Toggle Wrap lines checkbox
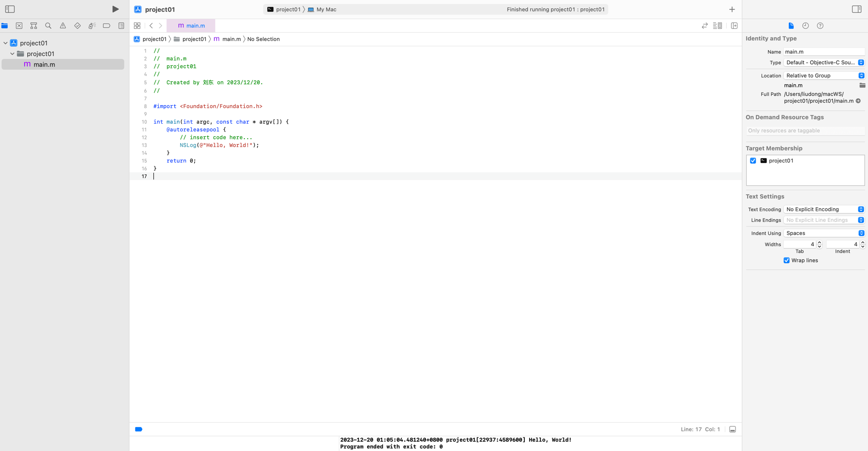 pos(787,260)
